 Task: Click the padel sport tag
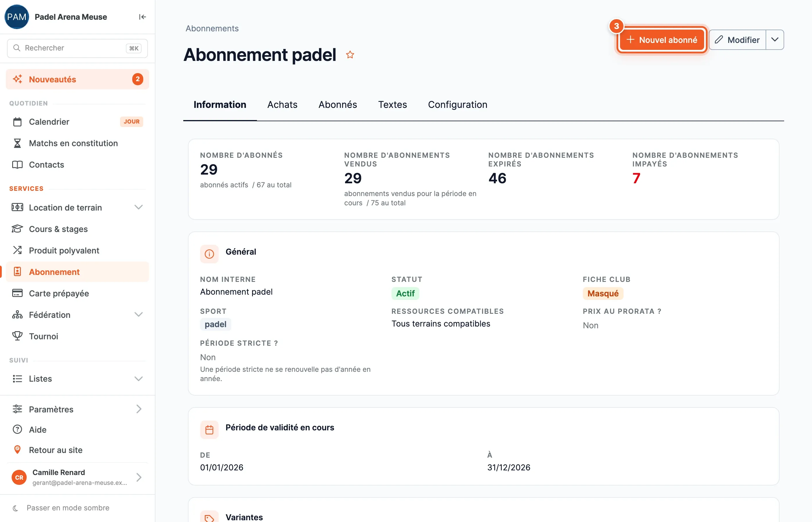click(215, 325)
